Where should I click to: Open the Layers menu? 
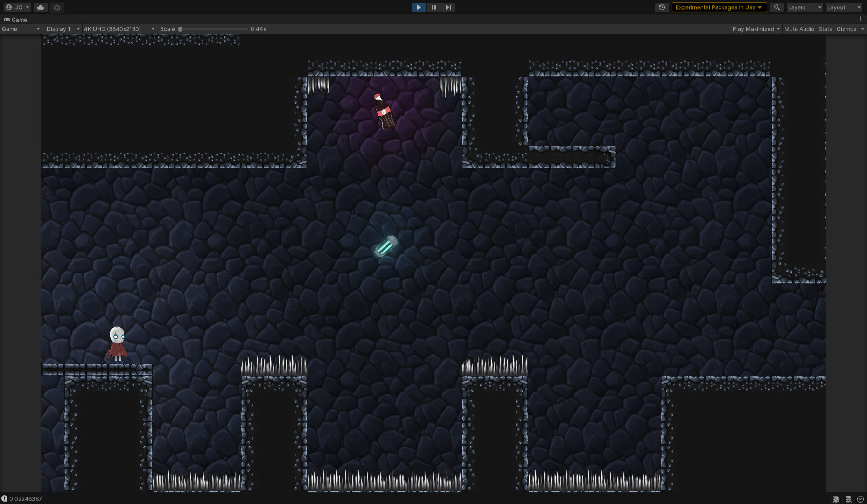pyautogui.click(x=804, y=7)
